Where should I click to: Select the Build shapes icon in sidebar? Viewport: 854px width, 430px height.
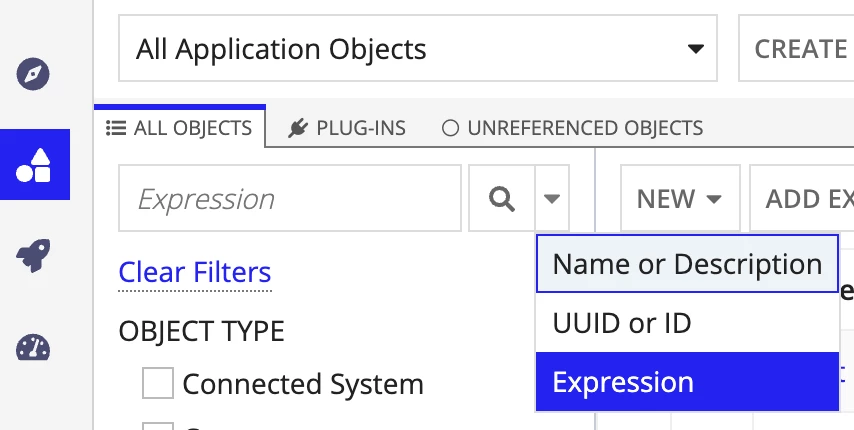click(34, 164)
